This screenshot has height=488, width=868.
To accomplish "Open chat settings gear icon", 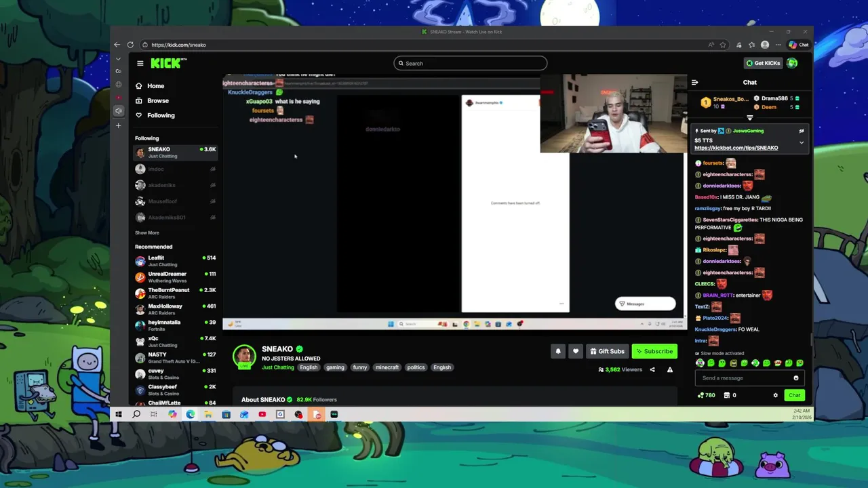I will 776,395.
